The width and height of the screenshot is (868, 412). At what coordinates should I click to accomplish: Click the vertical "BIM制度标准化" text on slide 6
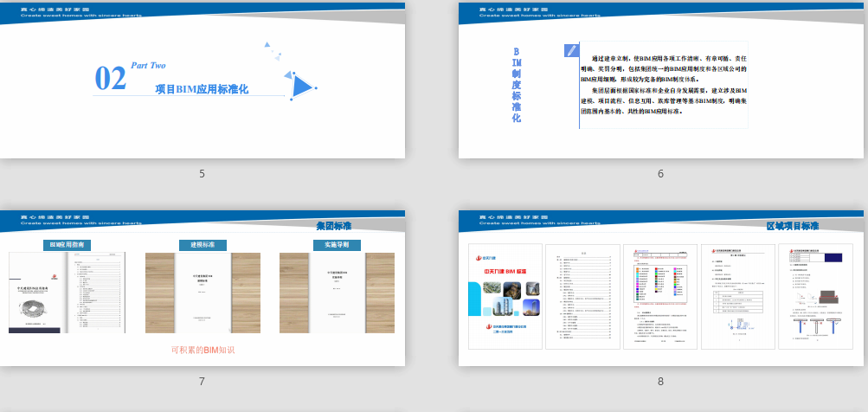tap(517, 85)
